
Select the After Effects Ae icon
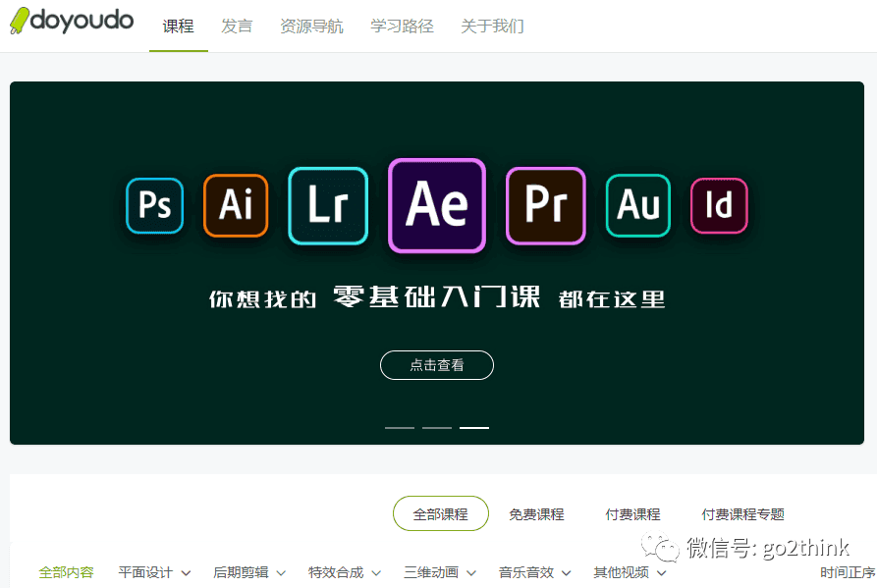[x=437, y=205]
